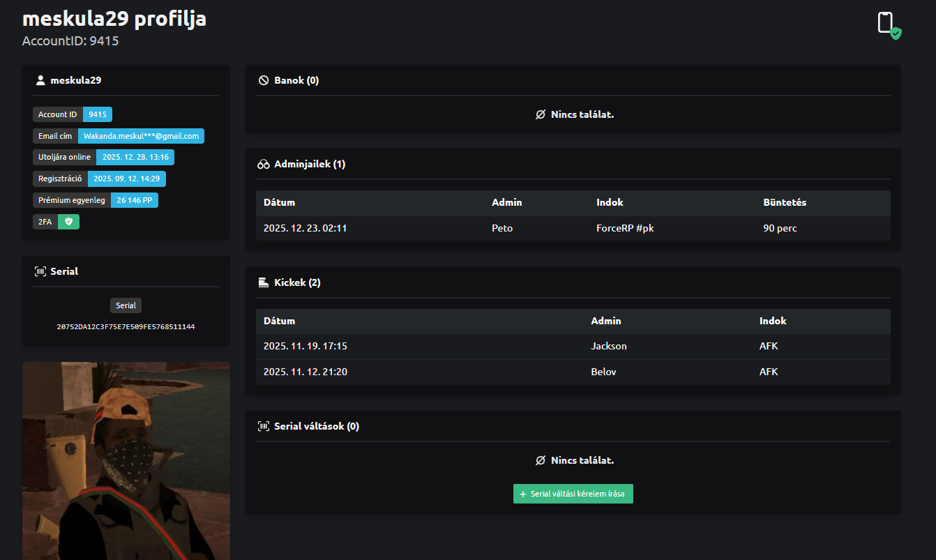Click the gray Serial label button
This screenshot has height=560, width=936.
tap(126, 305)
